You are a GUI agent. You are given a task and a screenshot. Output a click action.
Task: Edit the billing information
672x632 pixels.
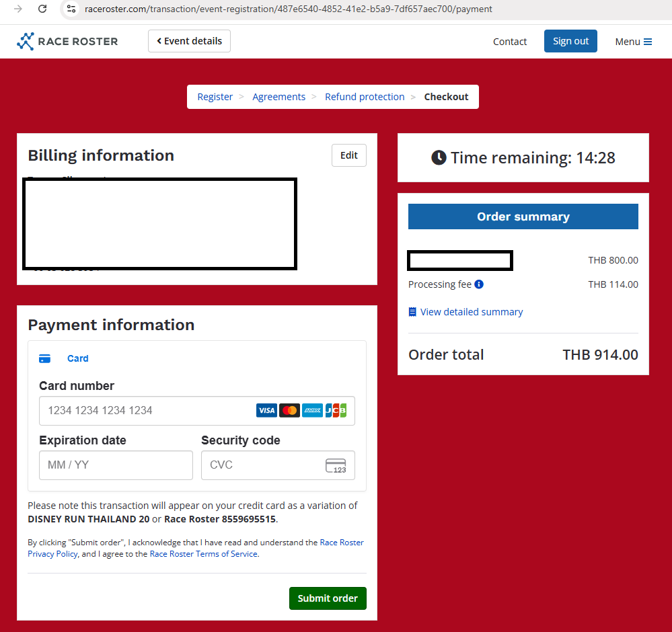(349, 155)
